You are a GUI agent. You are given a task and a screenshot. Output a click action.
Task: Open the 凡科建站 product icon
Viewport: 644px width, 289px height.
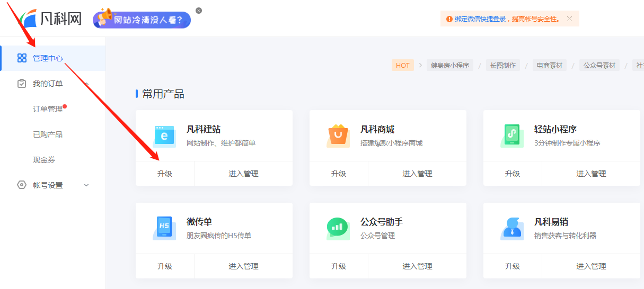pos(164,136)
